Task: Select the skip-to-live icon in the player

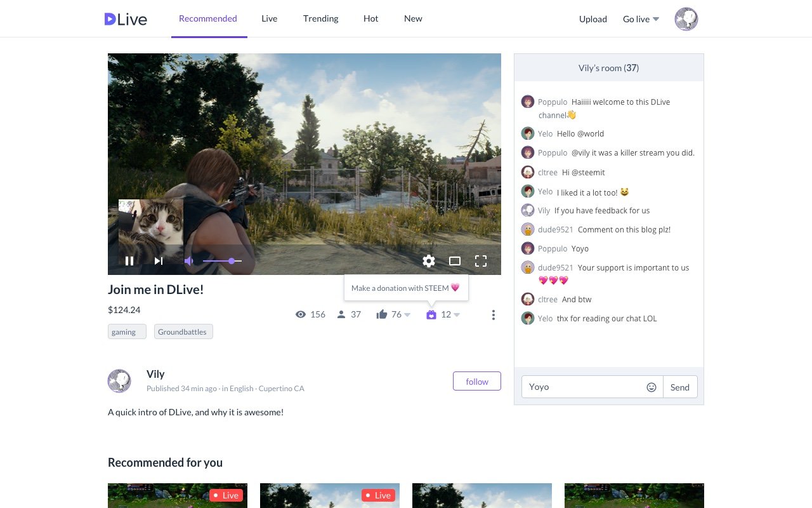Action: tap(158, 260)
